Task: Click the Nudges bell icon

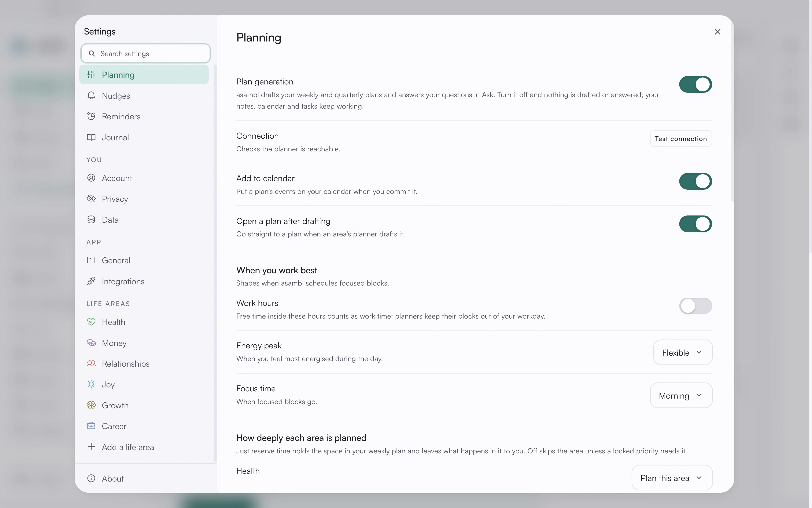Action: (x=91, y=95)
